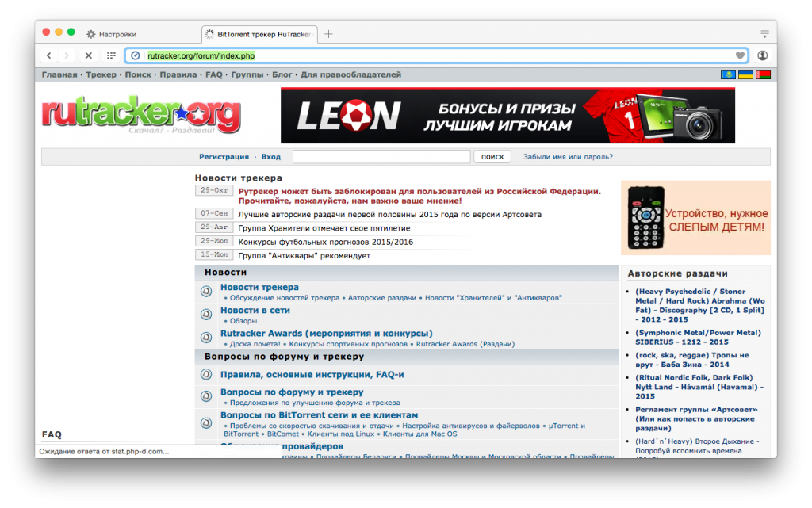Open Регламент группы Артсовет link
The image size is (812, 508).
[x=696, y=419]
